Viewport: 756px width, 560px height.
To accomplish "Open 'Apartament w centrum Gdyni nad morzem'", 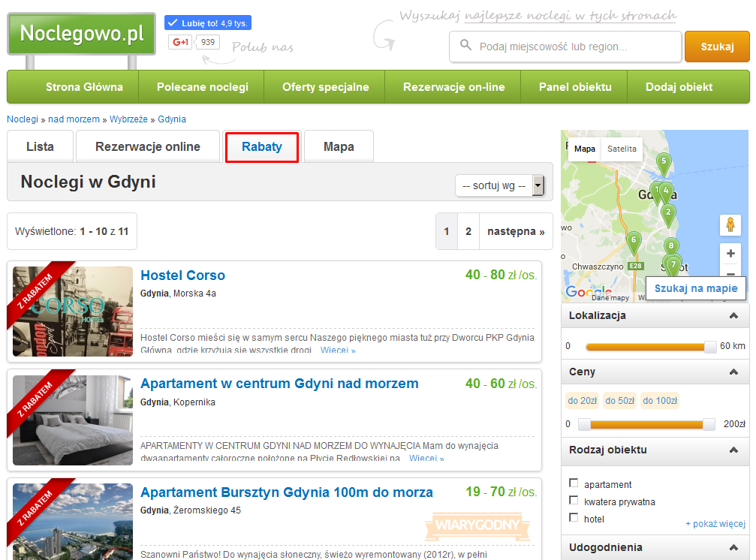I will point(279,384).
